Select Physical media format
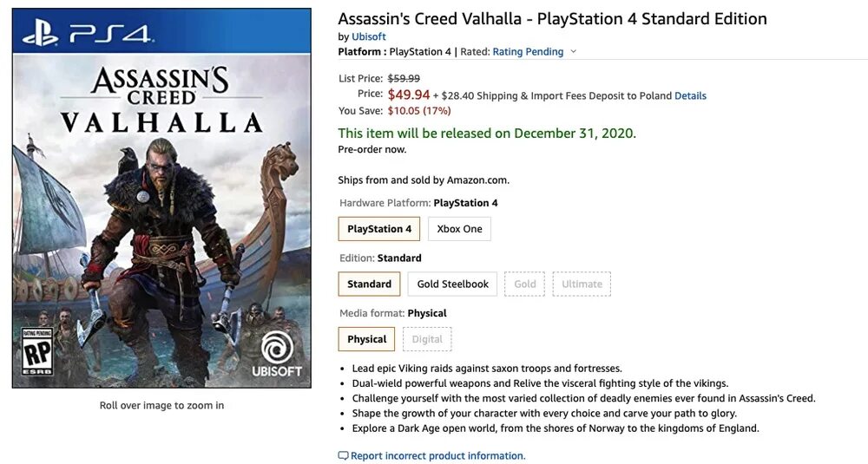Image resolution: width=868 pixels, height=464 pixels. point(366,339)
